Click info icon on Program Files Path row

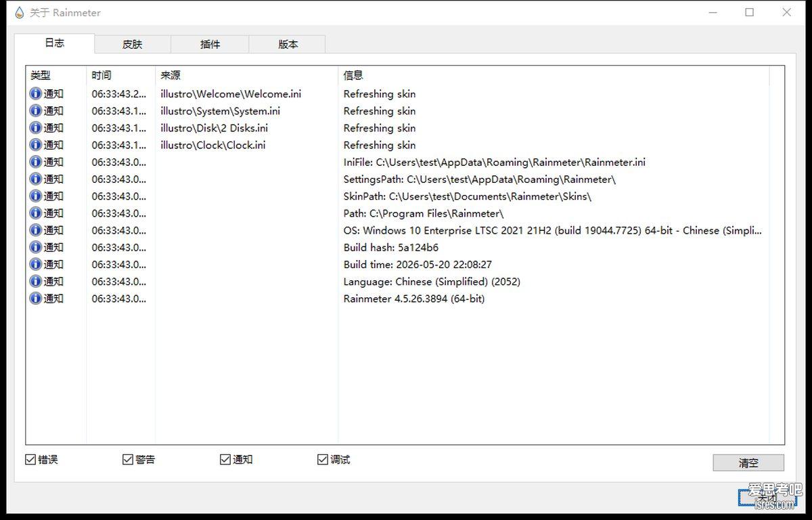click(x=36, y=213)
